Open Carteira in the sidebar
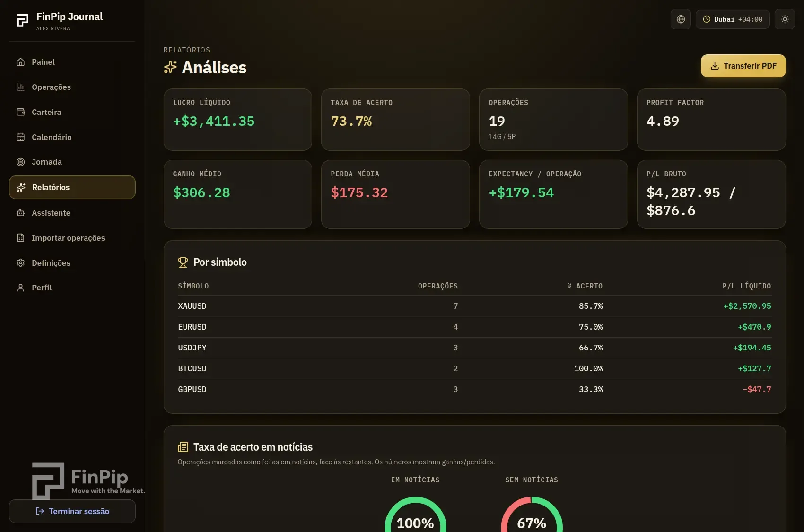This screenshot has height=532, width=804. coord(72,112)
